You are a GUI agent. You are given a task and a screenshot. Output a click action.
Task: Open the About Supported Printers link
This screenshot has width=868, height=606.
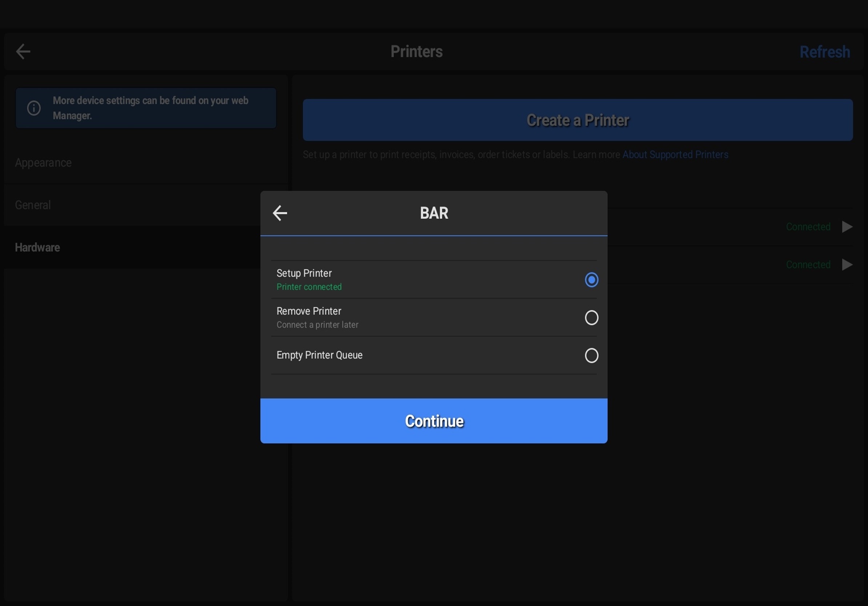(675, 154)
